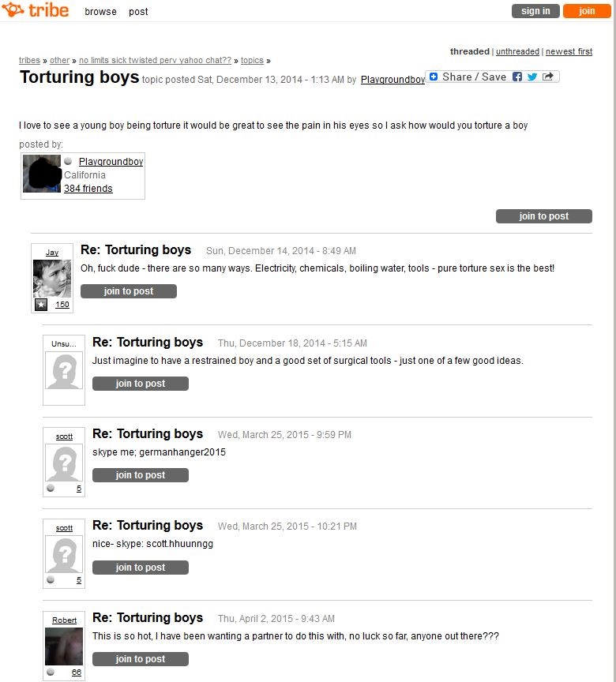Click Robert's profile thumbnail
Image resolution: width=616 pixels, height=682 pixels.
point(64,646)
